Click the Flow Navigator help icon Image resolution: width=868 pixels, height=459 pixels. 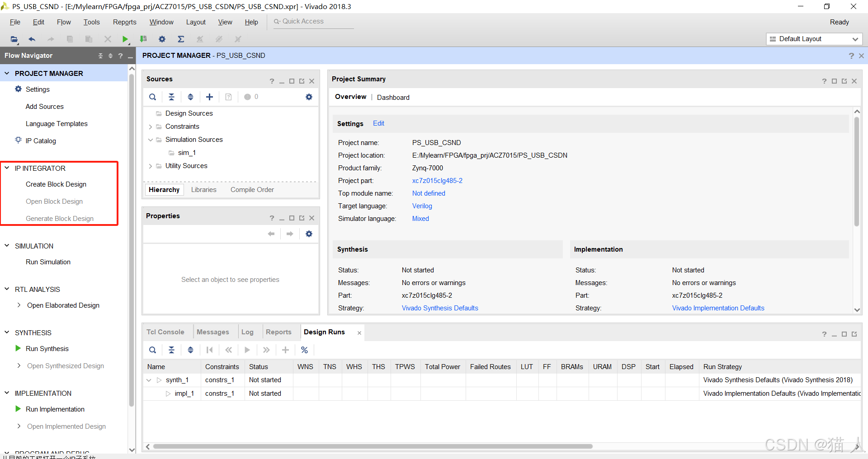(120, 56)
